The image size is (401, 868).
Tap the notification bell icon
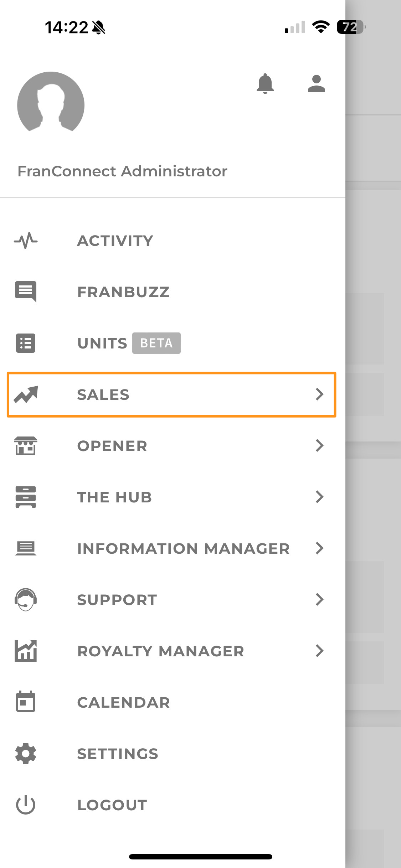(265, 84)
